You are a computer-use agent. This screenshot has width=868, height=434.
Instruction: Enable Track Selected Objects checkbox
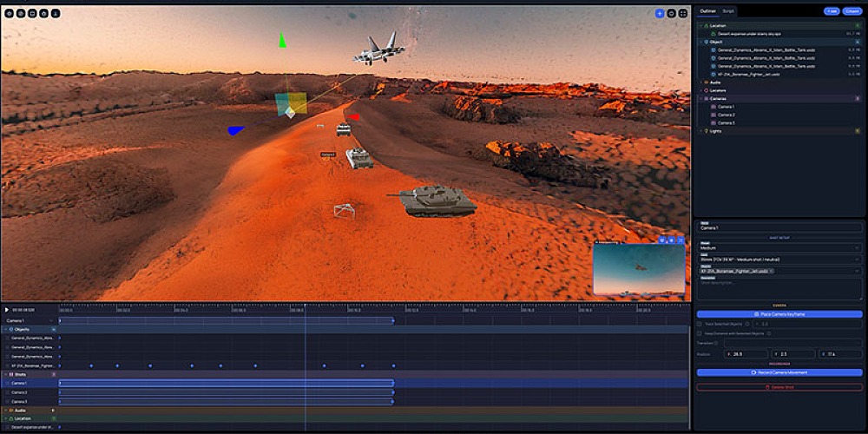(x=699, y=324)
